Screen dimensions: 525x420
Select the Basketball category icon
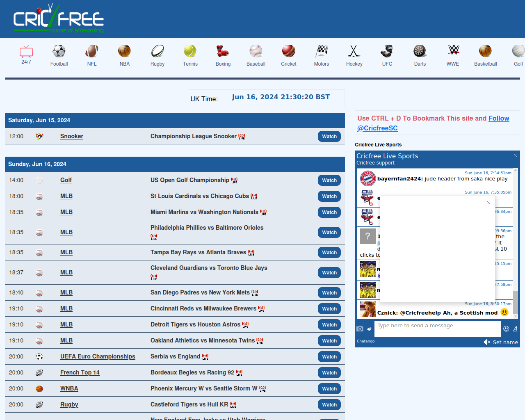(x=486, y=51)
